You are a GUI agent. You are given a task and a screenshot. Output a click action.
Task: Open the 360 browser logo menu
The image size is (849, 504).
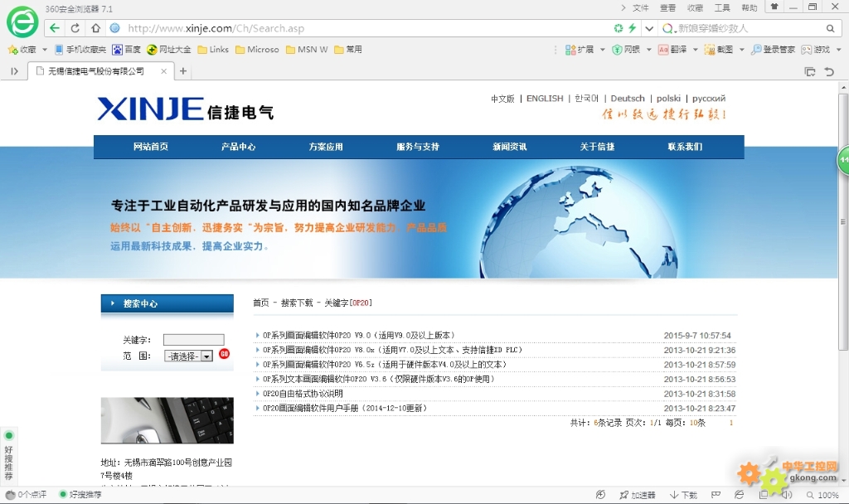coord(22,22)
